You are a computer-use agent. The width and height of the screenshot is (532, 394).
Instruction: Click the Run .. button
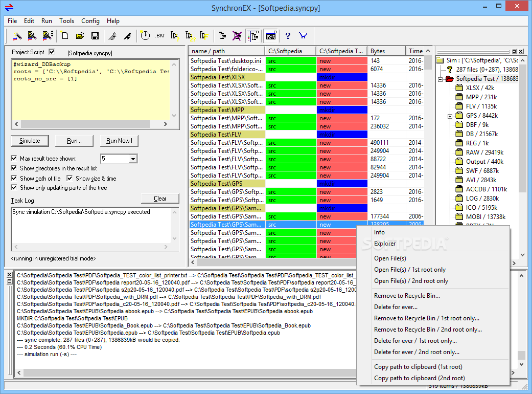coord(74,141)
